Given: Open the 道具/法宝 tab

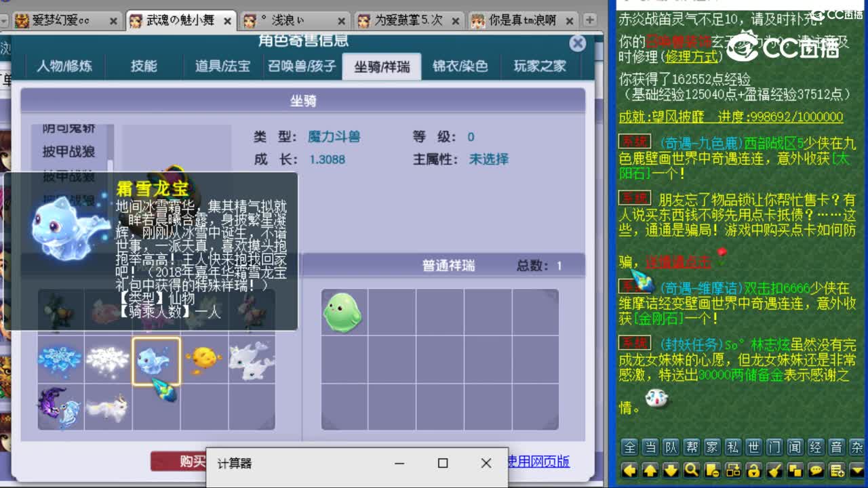Looking at the screenshot, I should [x=223, y=66].
